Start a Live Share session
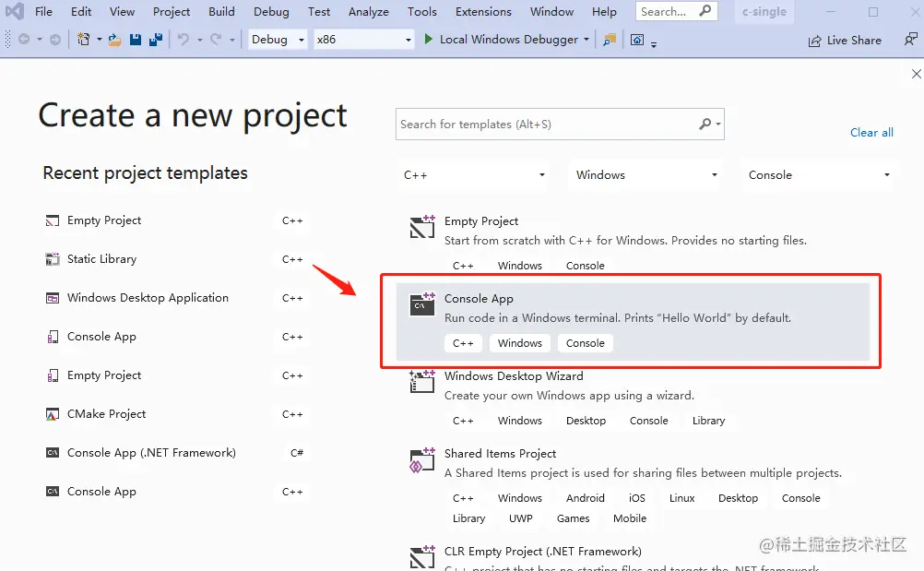The image size is (924, 571). pos(844,40)
